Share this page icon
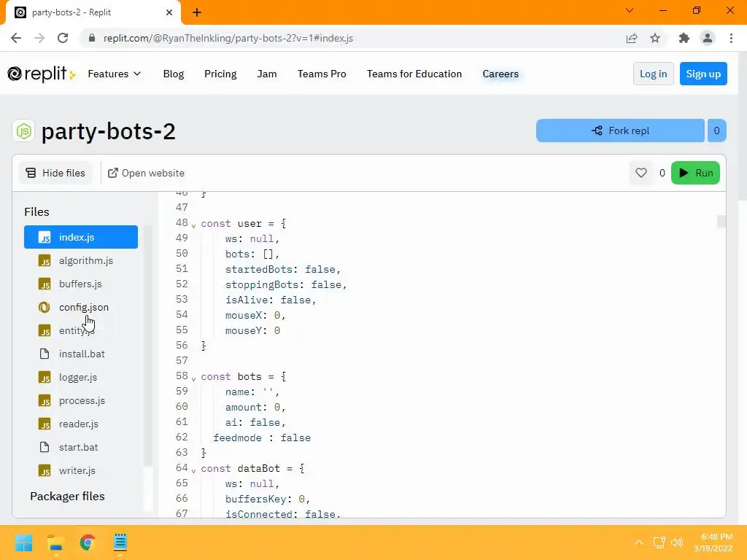The width and height of the screenshot is (747, 560). (x=632, y=38)
